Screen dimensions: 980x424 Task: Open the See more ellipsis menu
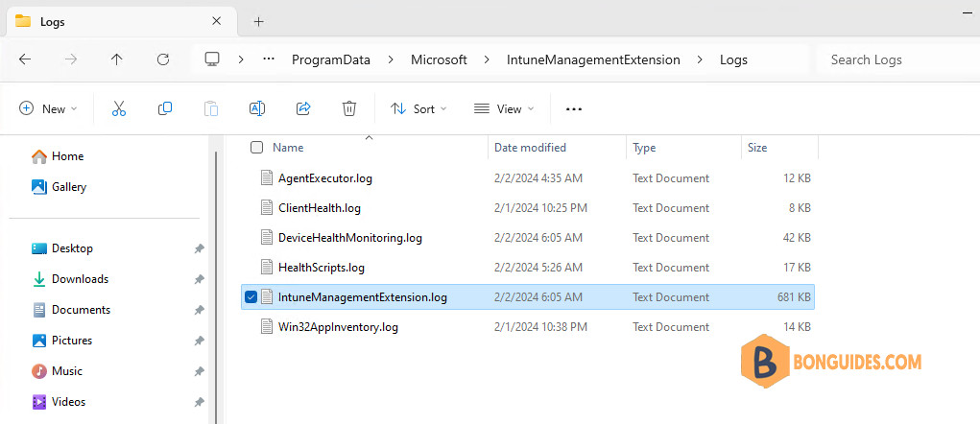pos(574,108)
